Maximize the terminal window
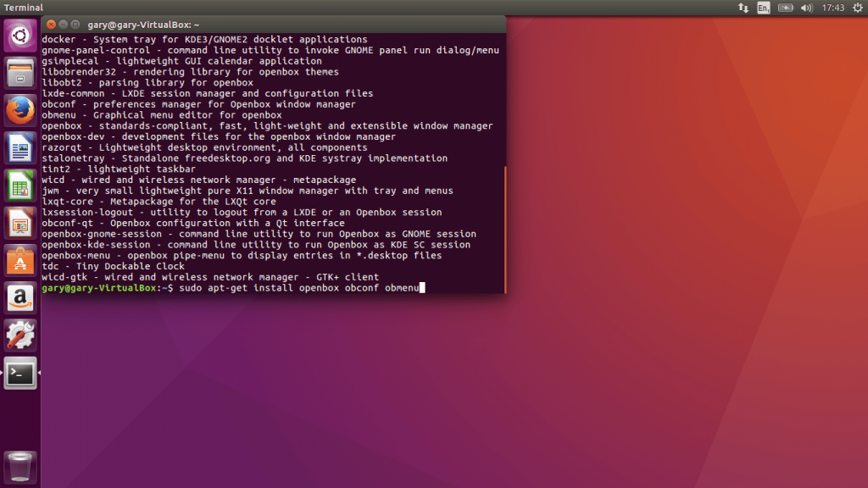 (x=75, y=25)
